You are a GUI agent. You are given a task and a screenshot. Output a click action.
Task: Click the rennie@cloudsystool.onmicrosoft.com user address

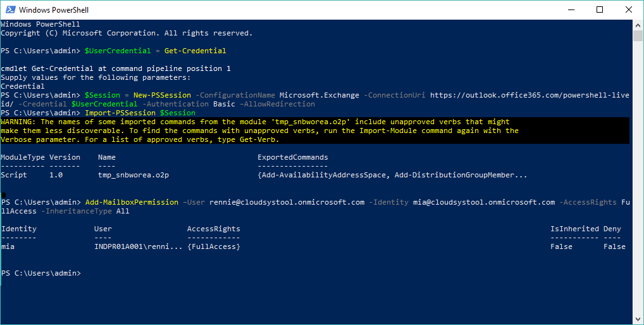287,202
